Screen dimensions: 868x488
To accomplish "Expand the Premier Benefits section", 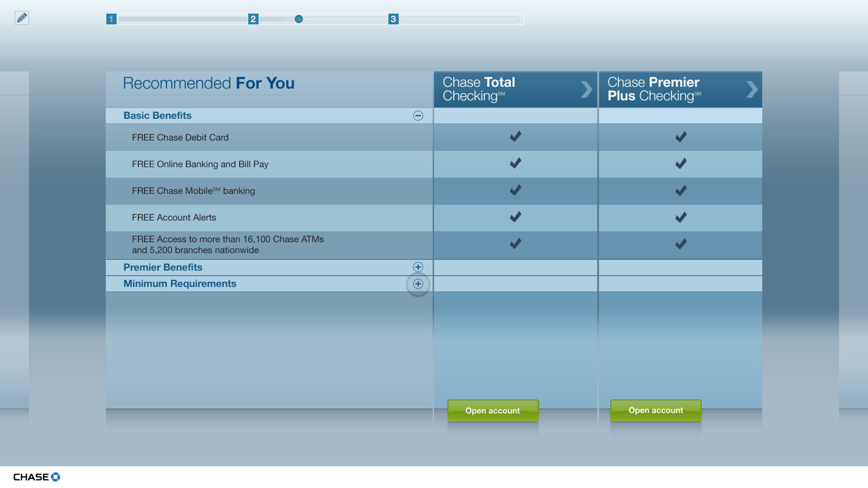I will [418, 267].
